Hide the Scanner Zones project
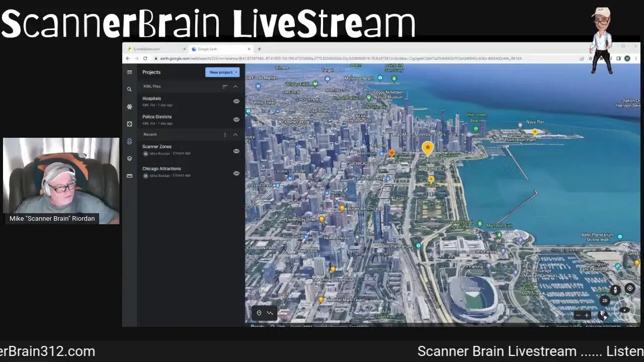Viewport: 644px width, 362px height. coord(236,151)
